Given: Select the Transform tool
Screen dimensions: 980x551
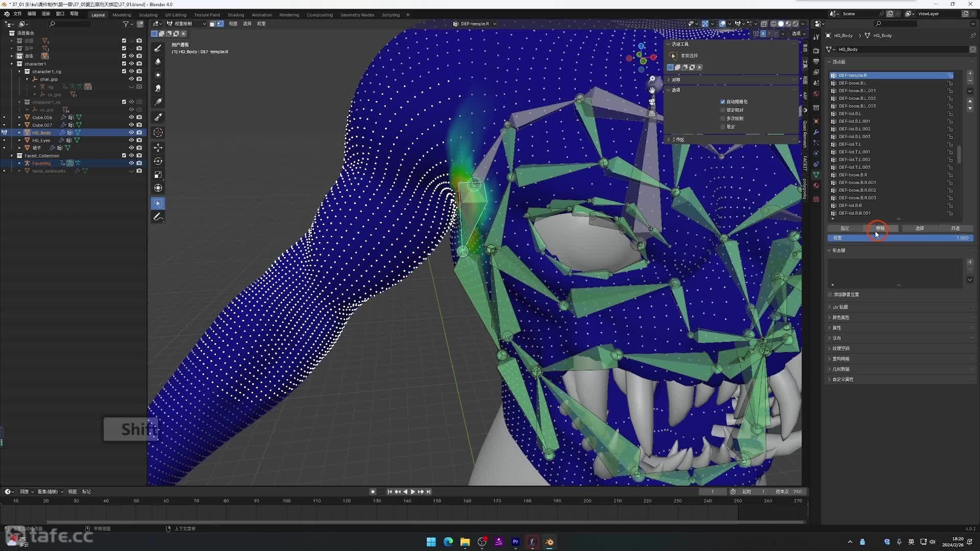Looking at the screenshot, I should [x=158, y=188].
